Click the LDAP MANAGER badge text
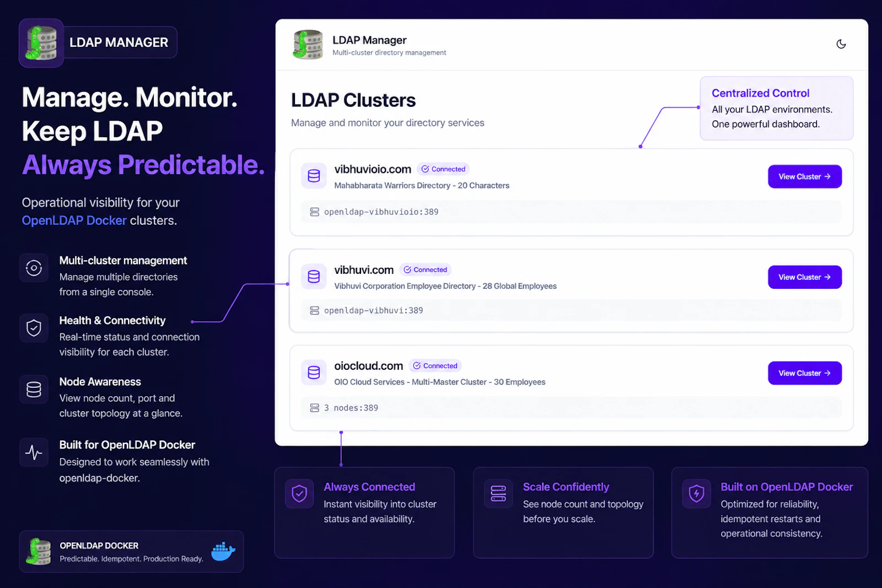 point(119,42)
